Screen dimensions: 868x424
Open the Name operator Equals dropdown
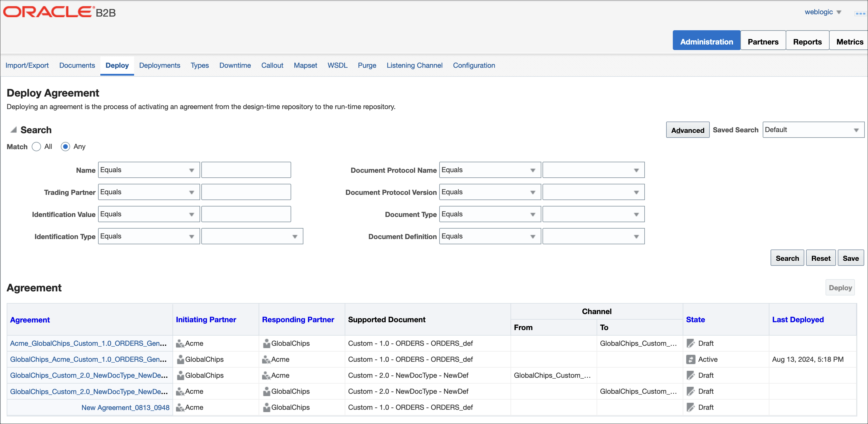click(149, 170)
